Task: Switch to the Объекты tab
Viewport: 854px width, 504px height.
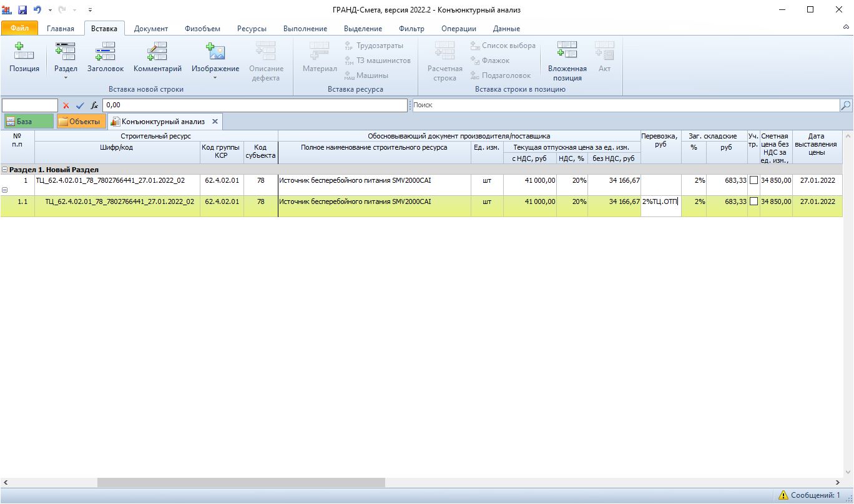Action: point(80,122)
